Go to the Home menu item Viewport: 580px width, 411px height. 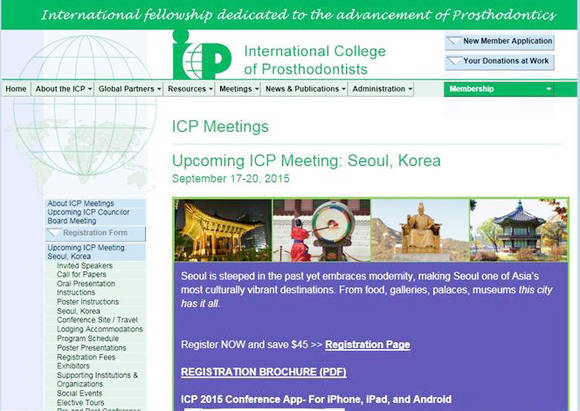point(16,89)
